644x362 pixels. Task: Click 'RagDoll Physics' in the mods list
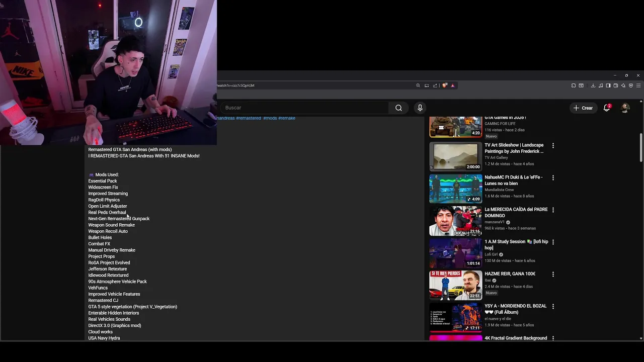point(104,200)
